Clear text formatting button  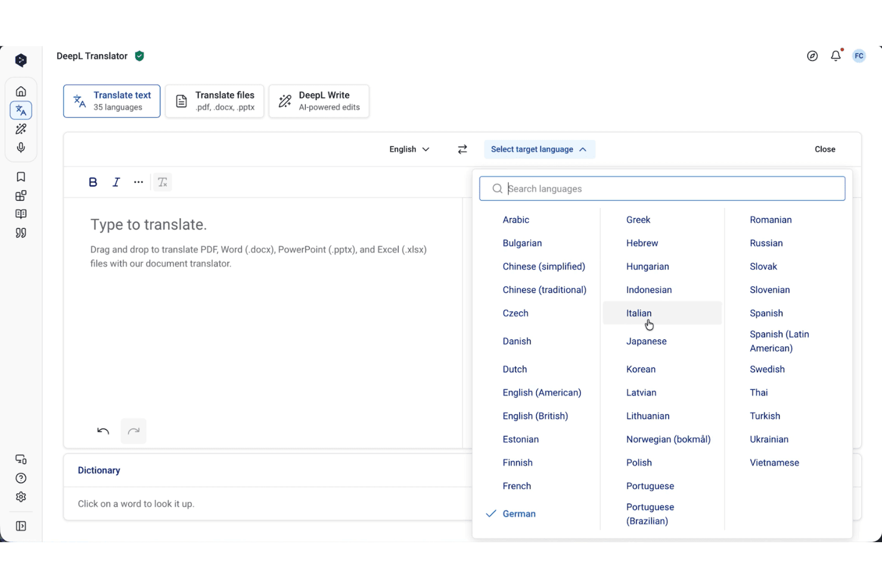click(163, 182)
